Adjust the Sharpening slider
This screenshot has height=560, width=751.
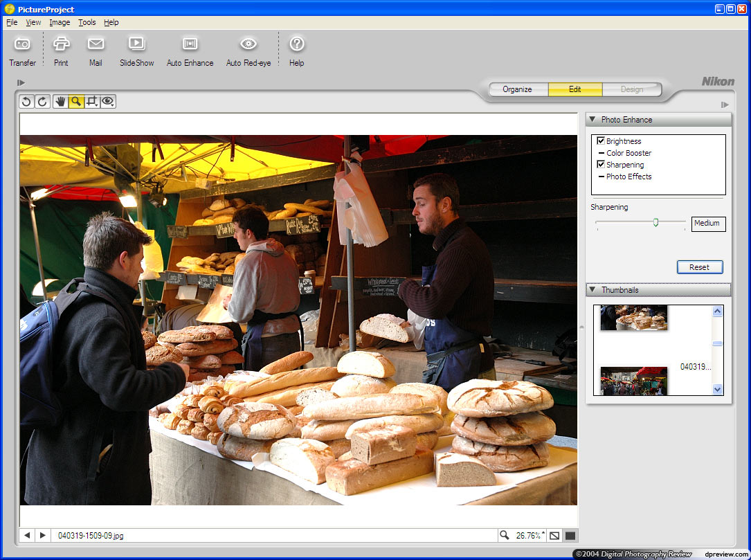tap(656, 222)
